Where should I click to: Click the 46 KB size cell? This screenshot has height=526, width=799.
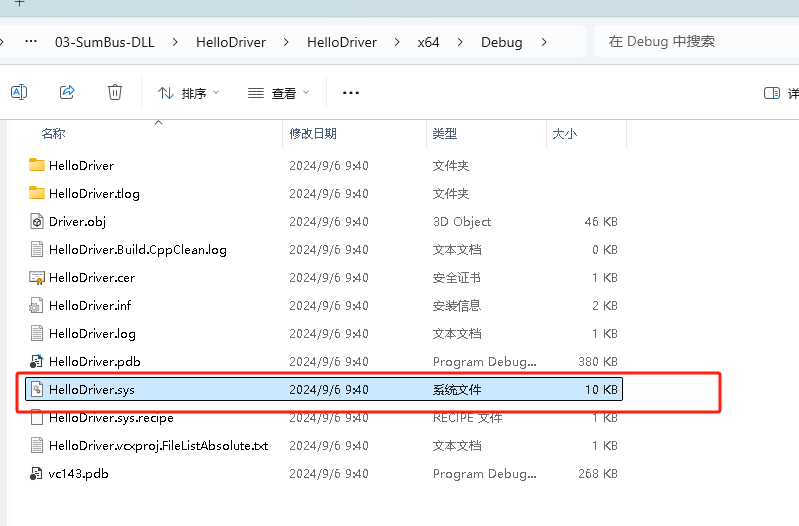(x=601, y=222)
